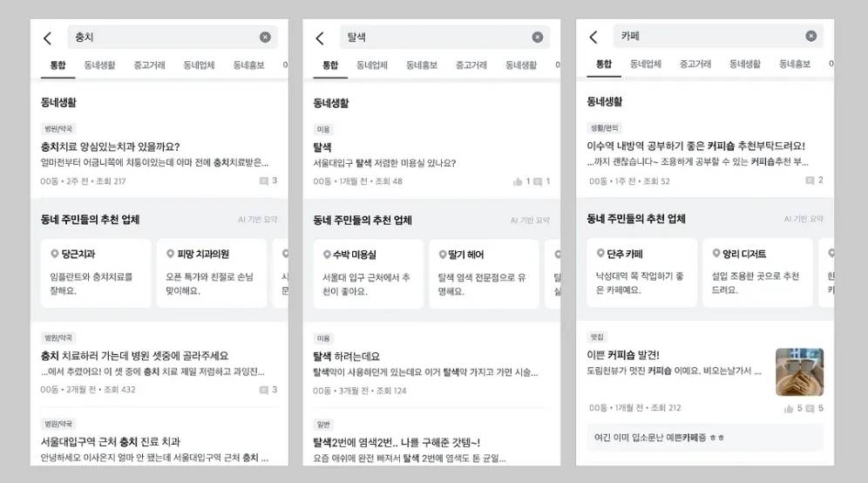Switch to 동네업체 tab in 카페 search
The height and width of the screenshot is (483, 868).
coord(646,65)
